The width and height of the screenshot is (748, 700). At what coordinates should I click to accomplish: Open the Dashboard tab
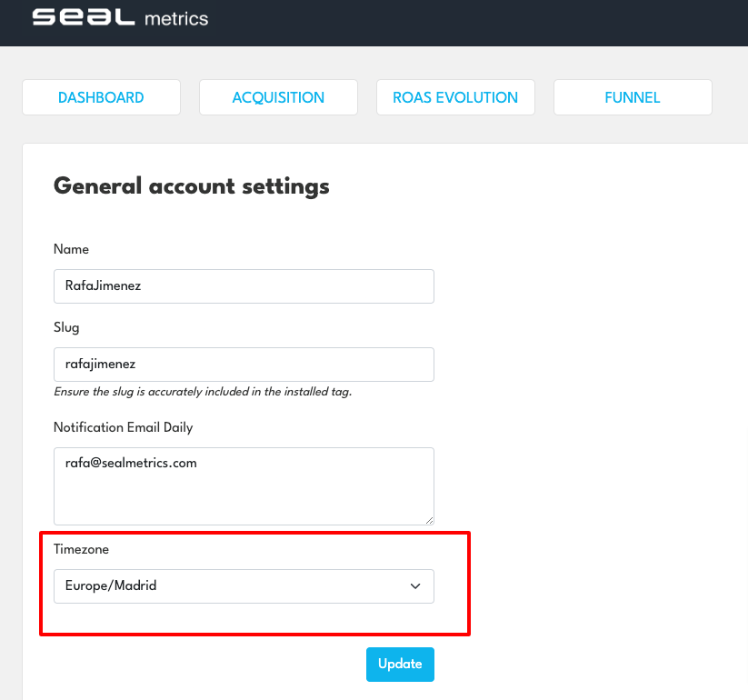coord(101,98)
